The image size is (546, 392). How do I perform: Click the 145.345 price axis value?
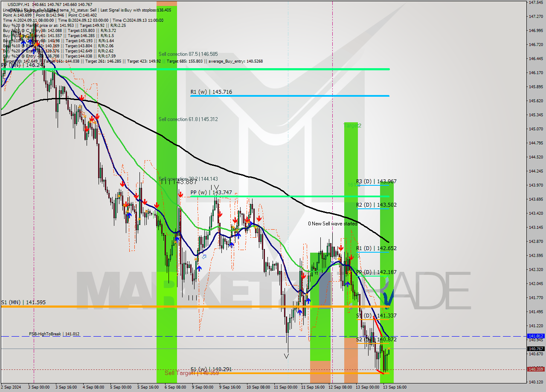point(536,115)
